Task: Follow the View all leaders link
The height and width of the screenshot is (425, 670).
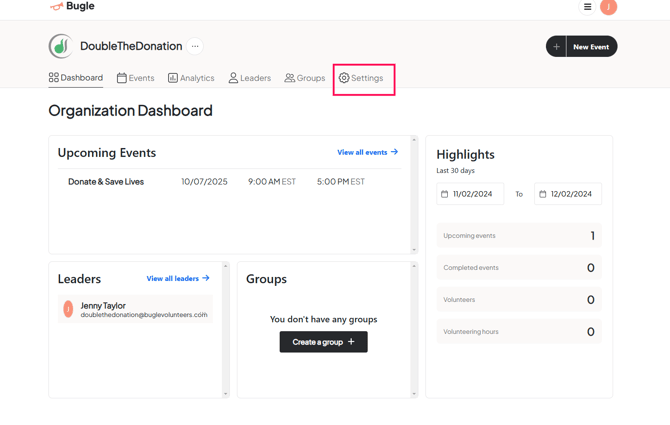Action: click(178, 279)
